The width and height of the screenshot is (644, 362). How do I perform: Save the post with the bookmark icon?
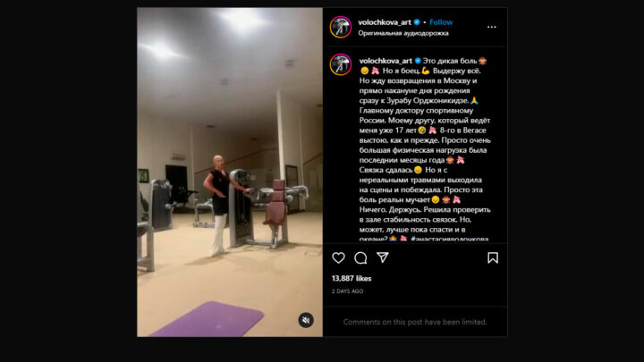pyautogui.click(x=493, y=257)
